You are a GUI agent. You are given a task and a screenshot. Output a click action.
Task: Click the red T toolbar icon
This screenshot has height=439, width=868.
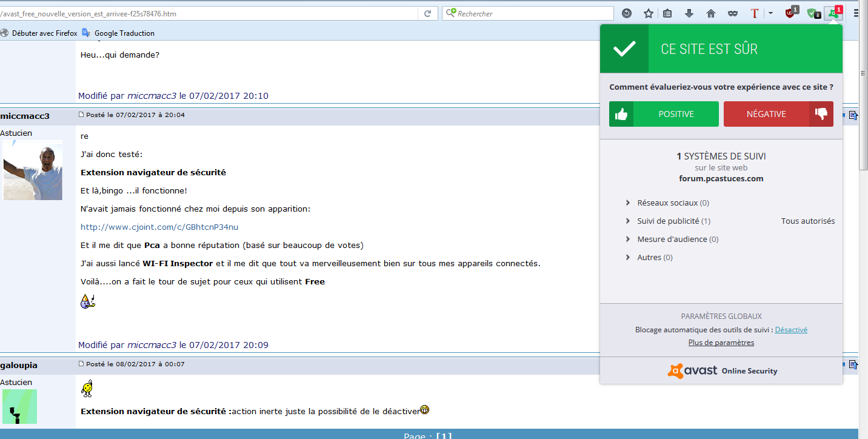[754, 13]
